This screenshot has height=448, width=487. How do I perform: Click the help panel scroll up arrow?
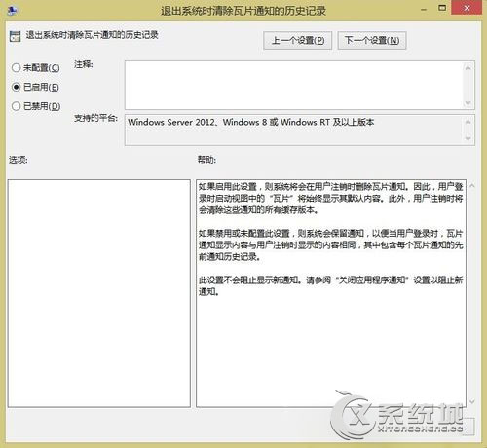pos(472,185)
